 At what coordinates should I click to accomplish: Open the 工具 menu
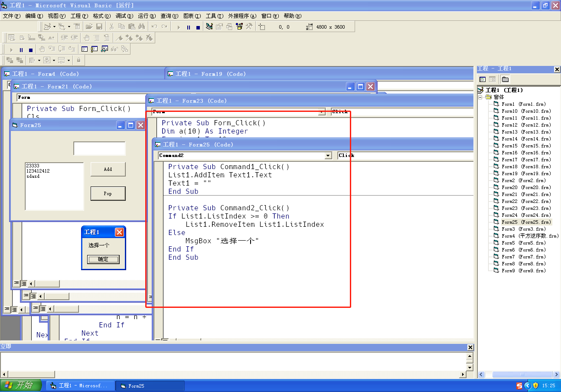(x=215, y=16)
